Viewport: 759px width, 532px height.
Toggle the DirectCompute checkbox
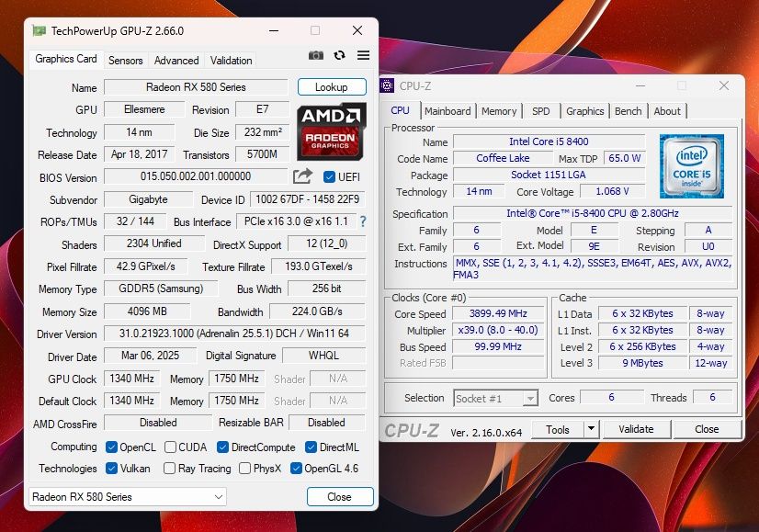click(222, 447)
